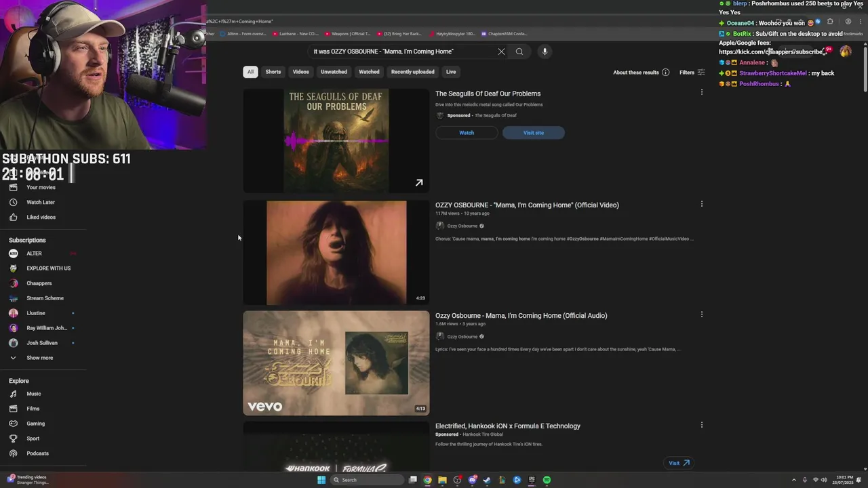Open more options for the Official Audio result
Image resolution: width=868 pixels, height=488 pixels.
(702, 314)
